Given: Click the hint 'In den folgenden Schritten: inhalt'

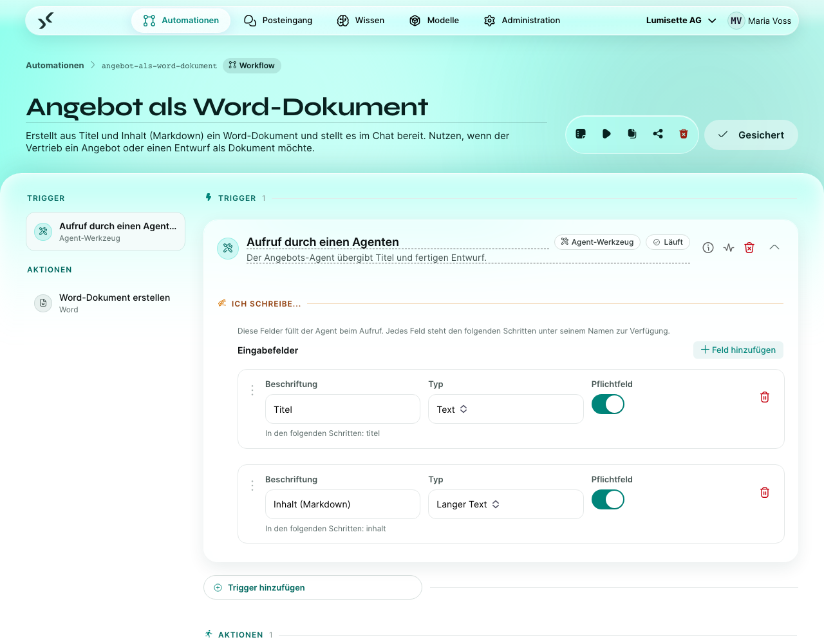Looking at the screenshot, I should [326, 529].
